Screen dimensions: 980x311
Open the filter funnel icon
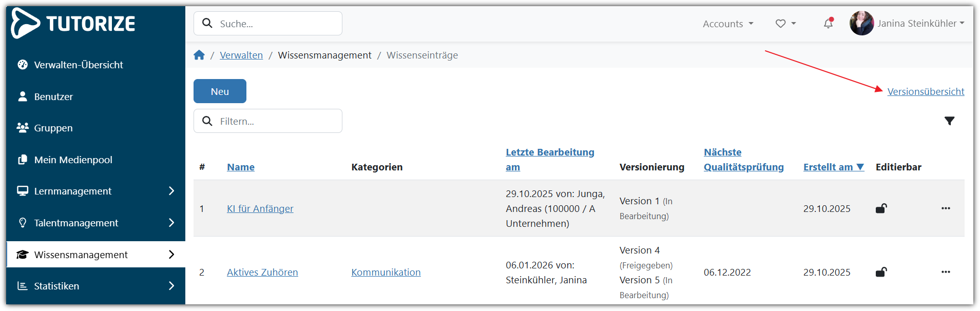[x=949, y=121]
